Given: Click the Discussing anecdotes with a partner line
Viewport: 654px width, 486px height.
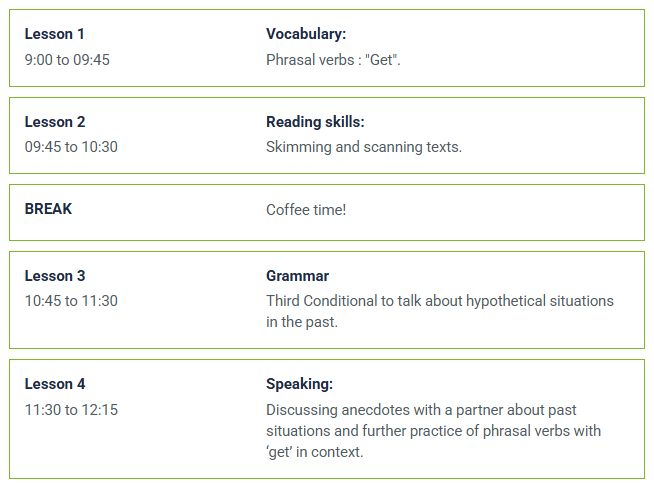Looking at the screenshot, I should (421, 410).
